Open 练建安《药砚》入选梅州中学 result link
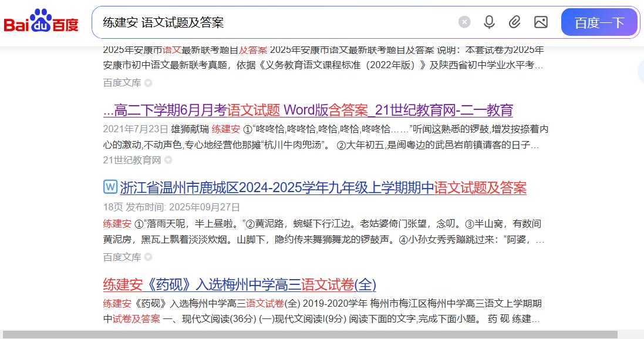The height and width of the screenshot is (339, 644). coord(240,285)
